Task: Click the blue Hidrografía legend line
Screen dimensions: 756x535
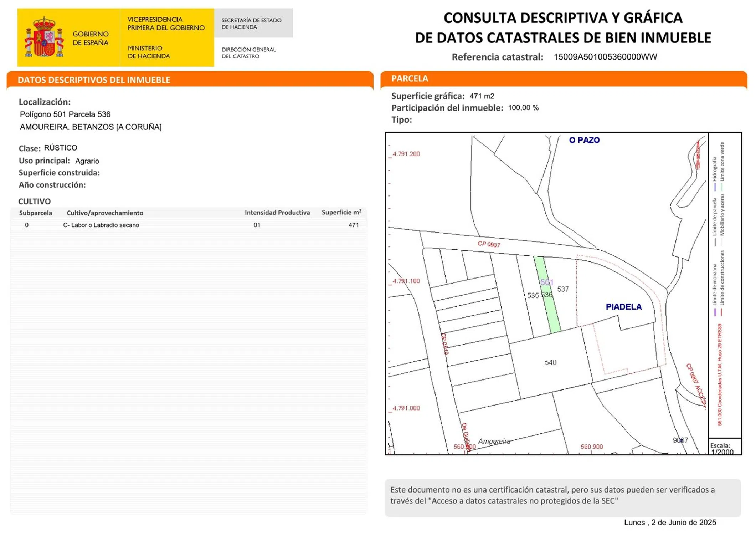Action: [x=715, y=187]
